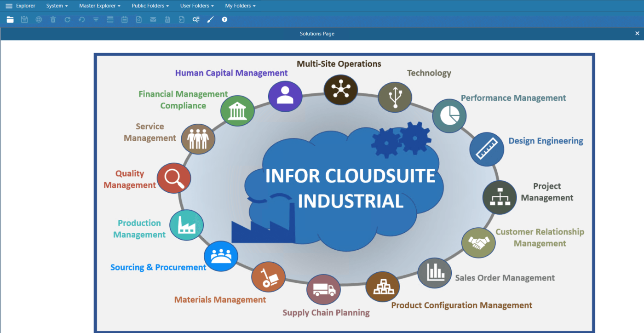Click the Service Management people icon
Screen dimensions: 644x333
[x=198, y=139]
